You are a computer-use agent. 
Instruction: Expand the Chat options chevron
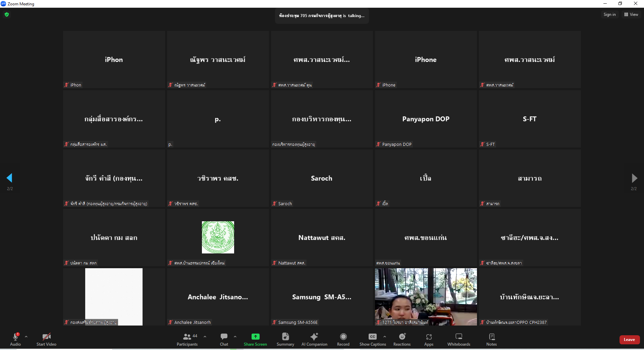click(235, 337)
